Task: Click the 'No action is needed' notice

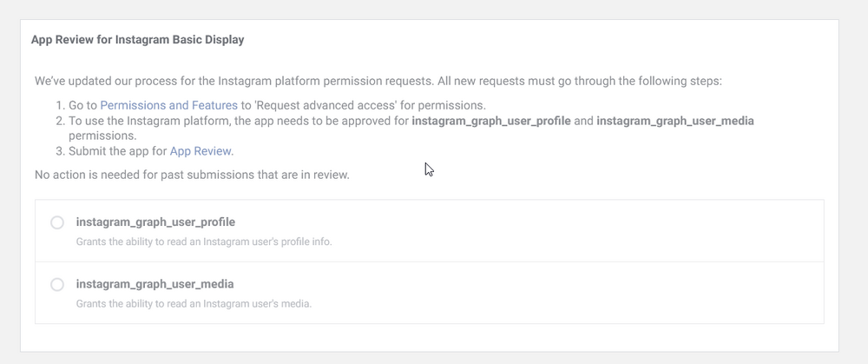Action: 192,175
